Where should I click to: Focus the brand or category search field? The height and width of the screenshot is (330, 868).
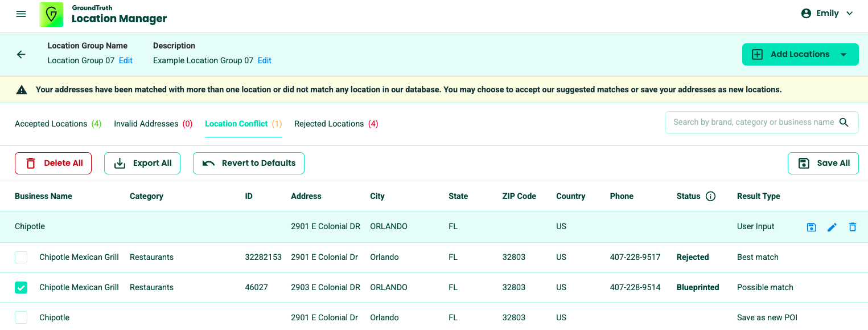point(752,123)
